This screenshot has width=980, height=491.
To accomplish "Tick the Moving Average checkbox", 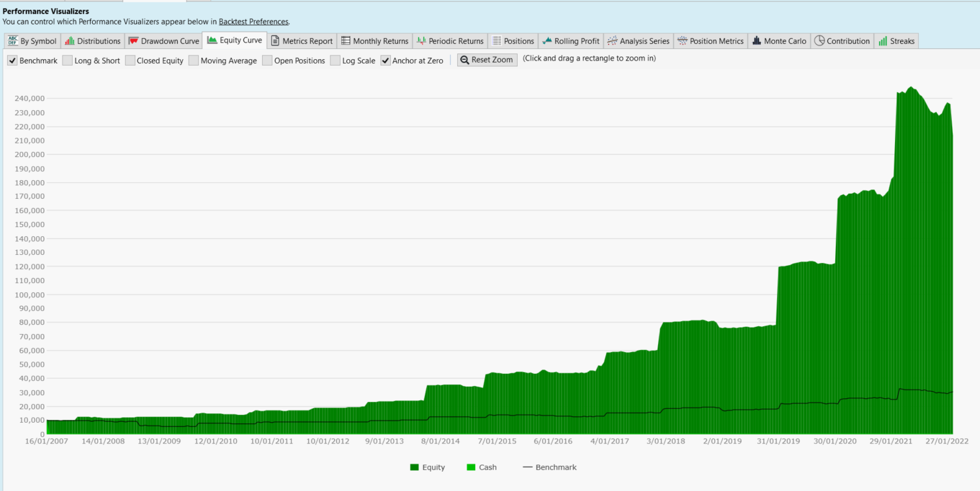I will point(194,60).
